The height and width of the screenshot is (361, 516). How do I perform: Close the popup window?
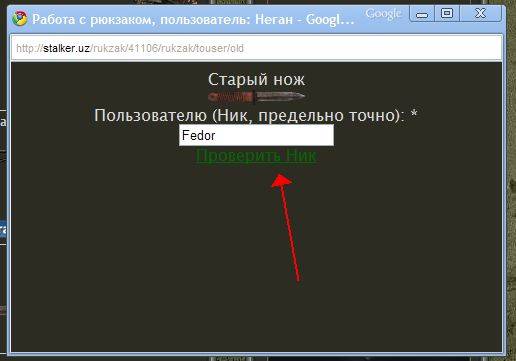pos(480,14)
